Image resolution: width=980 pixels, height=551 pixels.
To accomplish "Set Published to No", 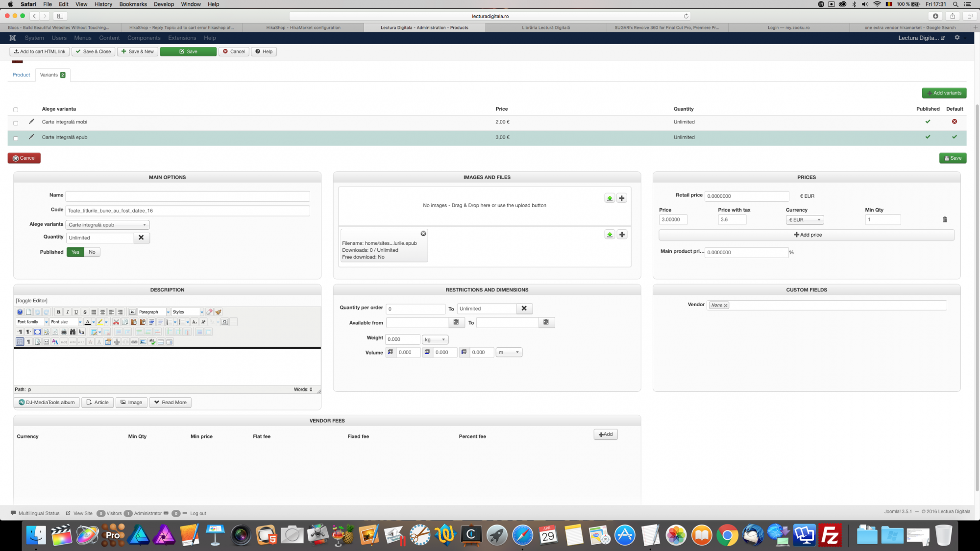I will 92,252.
